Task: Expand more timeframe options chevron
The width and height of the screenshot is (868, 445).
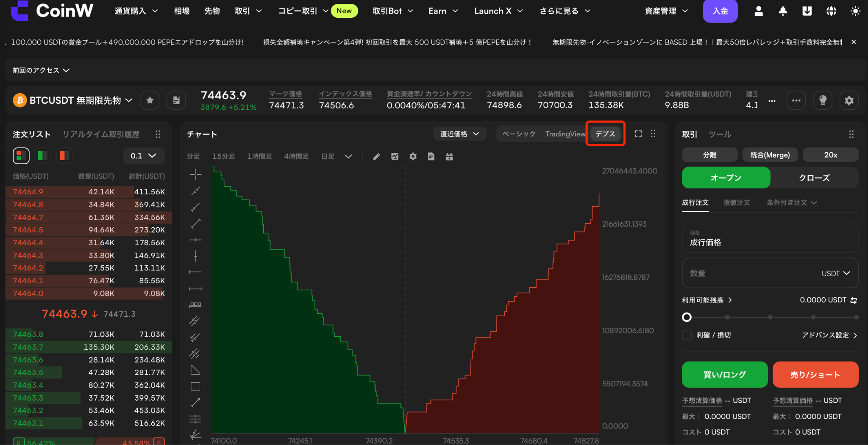Action: point(348,157)
